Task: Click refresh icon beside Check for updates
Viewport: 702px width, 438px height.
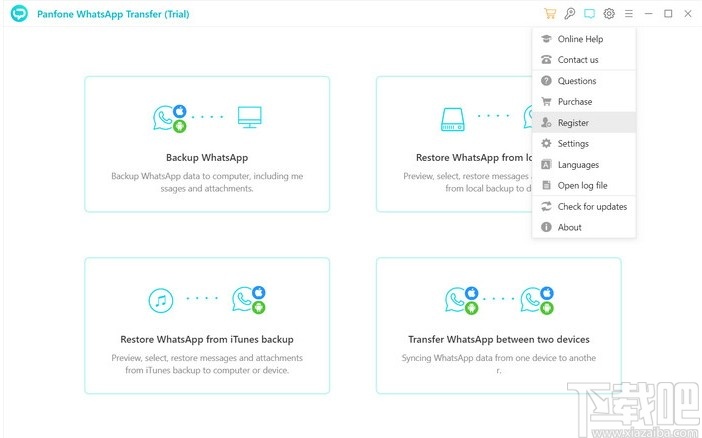Action: [546, 206]
